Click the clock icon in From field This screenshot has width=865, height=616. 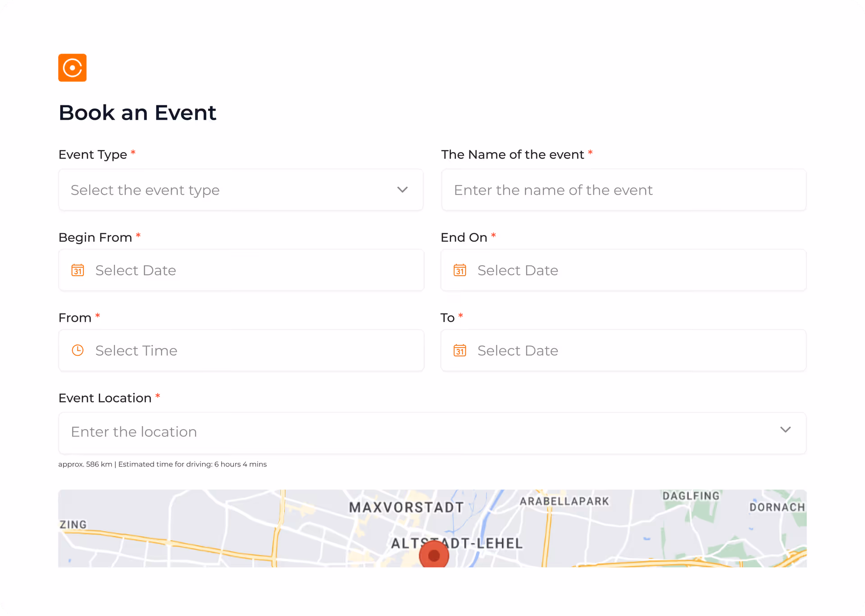click(x=78, y=350)
